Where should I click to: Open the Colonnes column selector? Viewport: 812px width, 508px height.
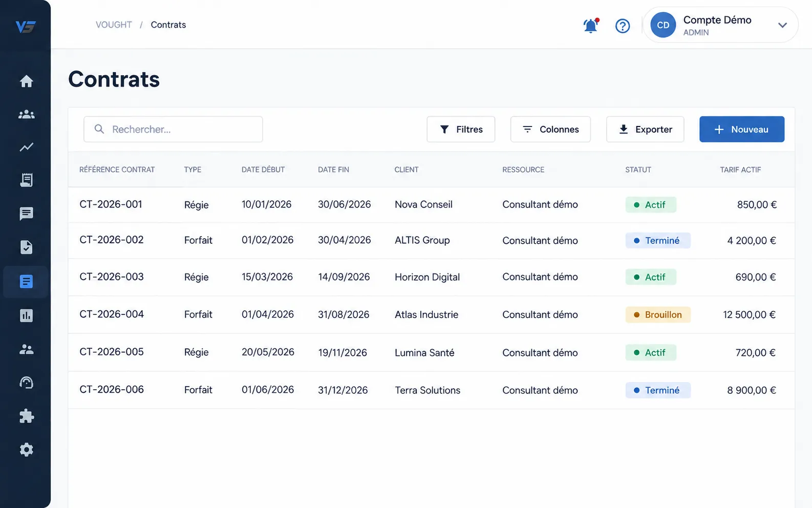pyautogui.click(x=550, y=129)
